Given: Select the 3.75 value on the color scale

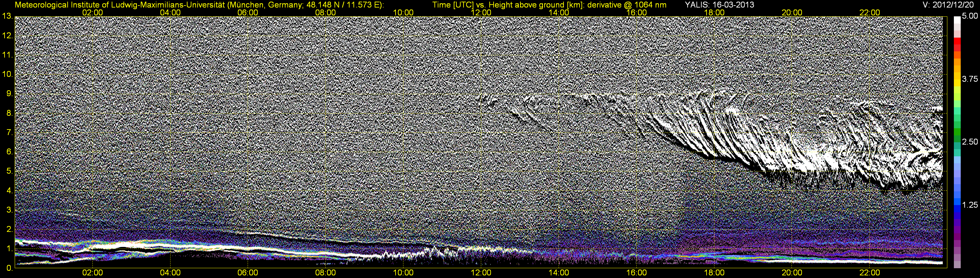Looking at the screenshot, I should 970,79.
